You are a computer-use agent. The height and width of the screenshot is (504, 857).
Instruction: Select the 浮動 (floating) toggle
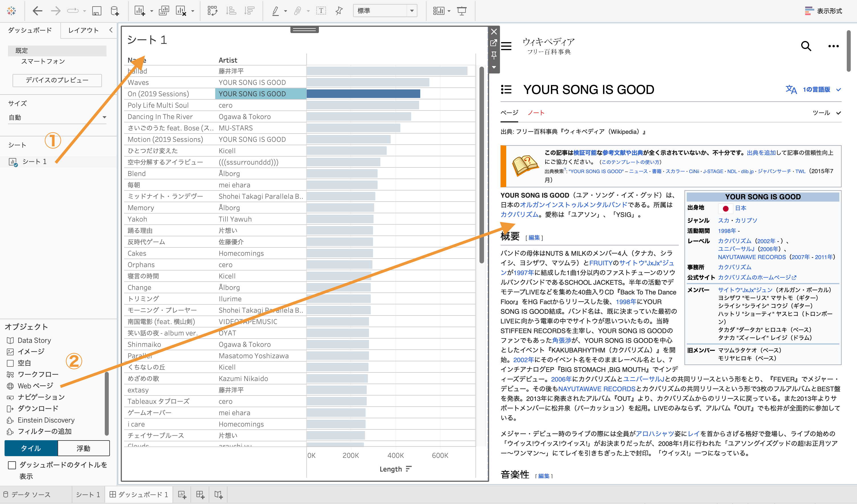click(x=83, y=448)
